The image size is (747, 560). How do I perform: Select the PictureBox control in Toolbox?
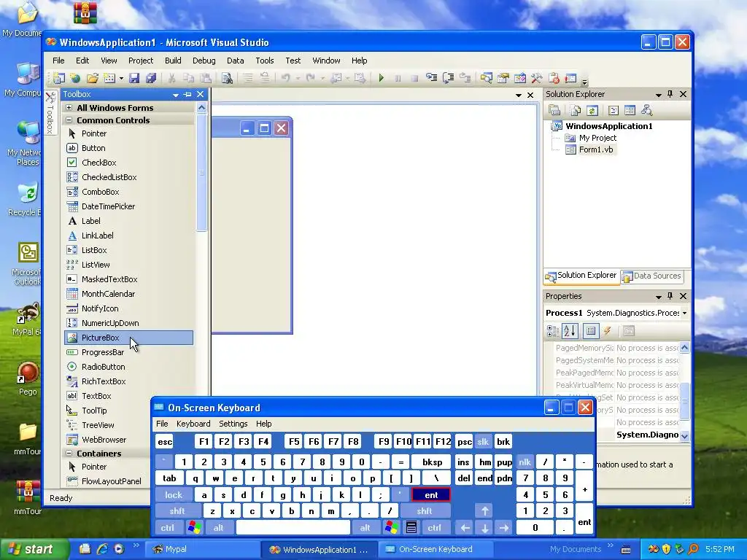[128, 338]
